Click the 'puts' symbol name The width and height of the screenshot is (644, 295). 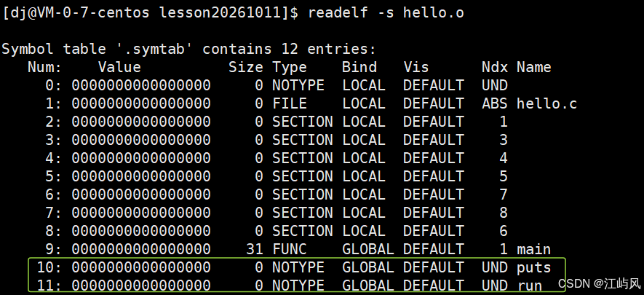tap(534, 267)
